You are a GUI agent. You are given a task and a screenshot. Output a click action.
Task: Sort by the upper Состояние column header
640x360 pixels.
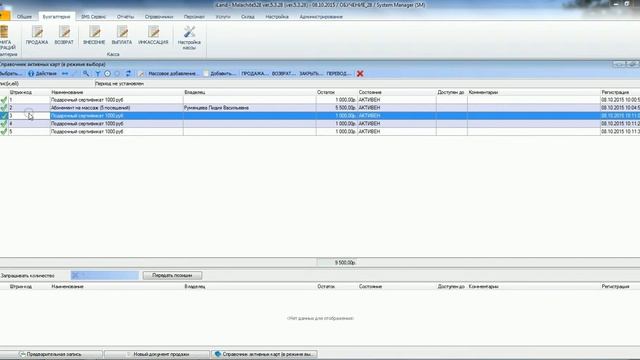pyautogui.click(x=397, y=92)
